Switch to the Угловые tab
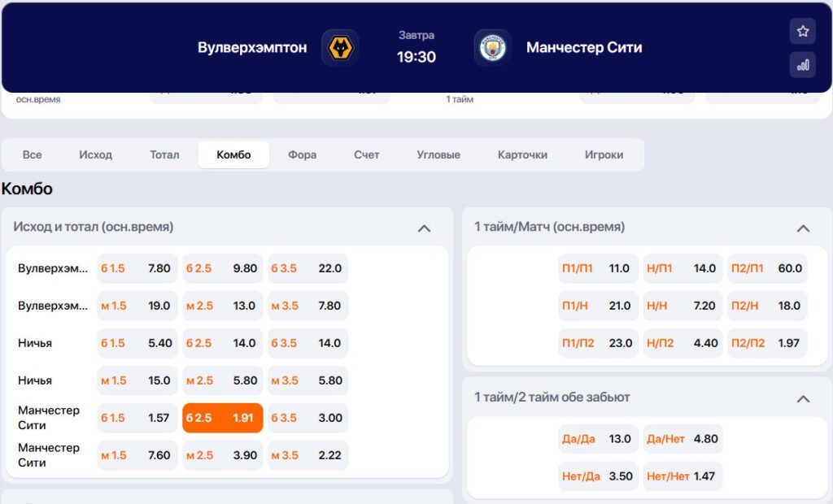833x504 pixels. 438,154
